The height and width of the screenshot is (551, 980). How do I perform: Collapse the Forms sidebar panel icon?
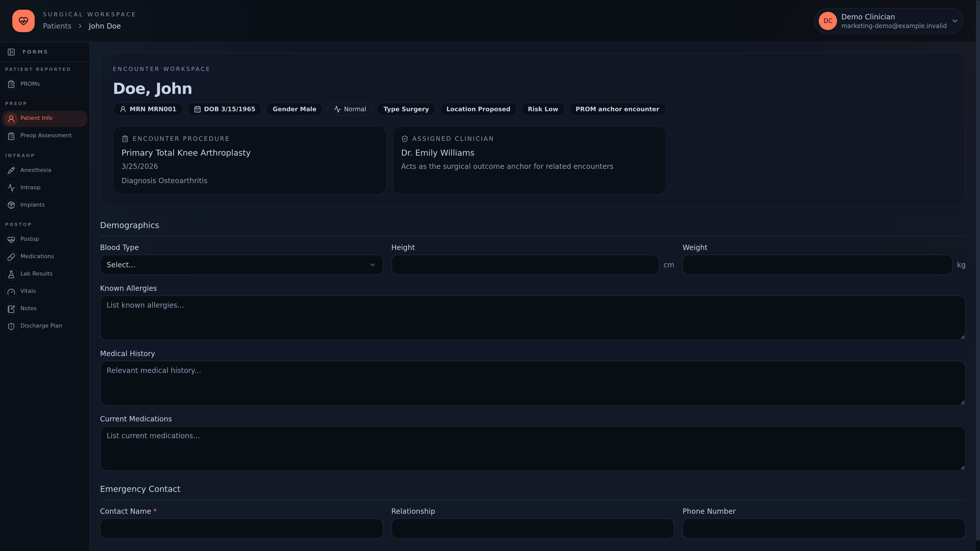click(x=11, y=52)
